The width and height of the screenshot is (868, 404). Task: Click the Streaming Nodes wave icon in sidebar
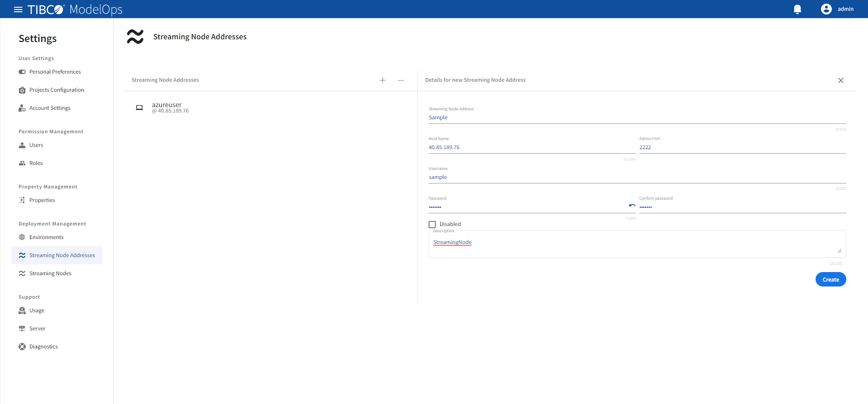point(22,273)
